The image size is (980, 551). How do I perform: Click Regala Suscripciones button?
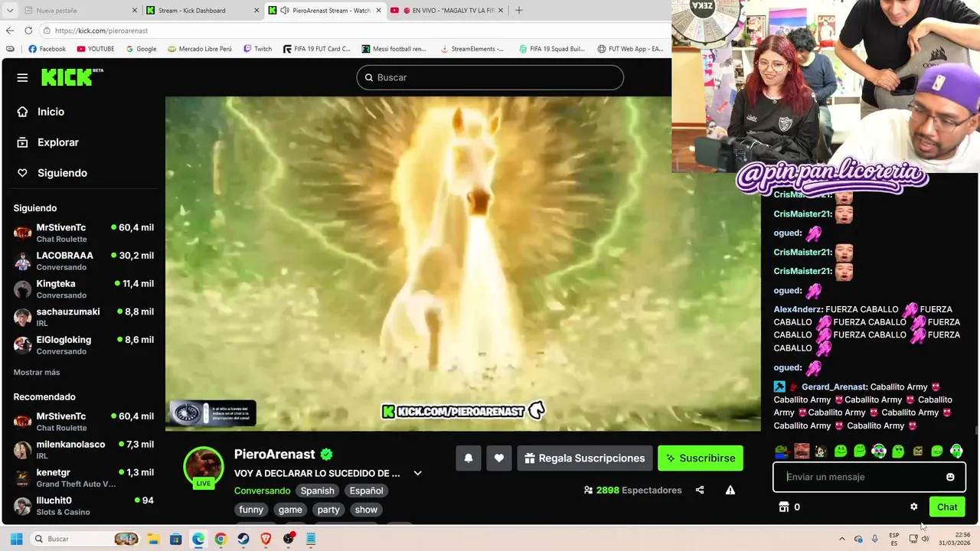[x=585, y=458]
